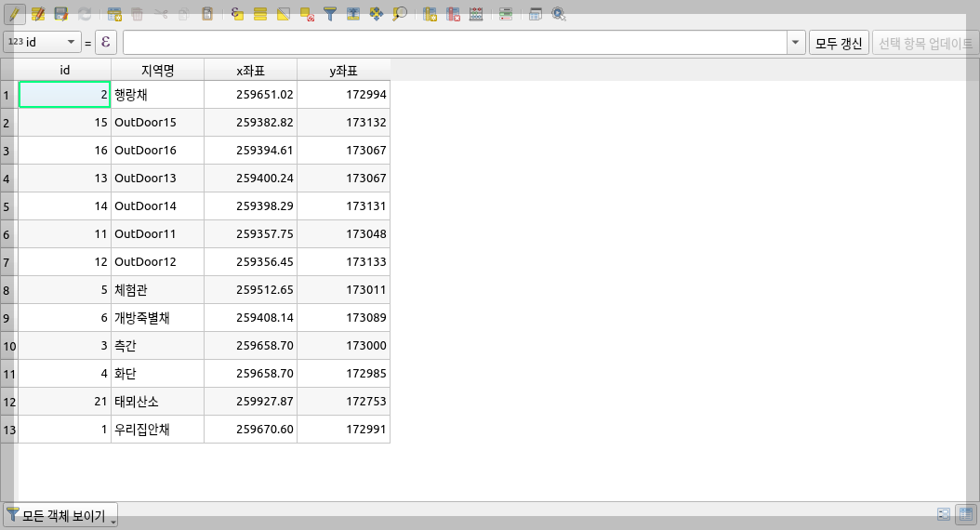Image resolution: width=980 pixels, height=530 pixels.
Task: Click the OutDoor11 name cell
Action: pos(157,233)
